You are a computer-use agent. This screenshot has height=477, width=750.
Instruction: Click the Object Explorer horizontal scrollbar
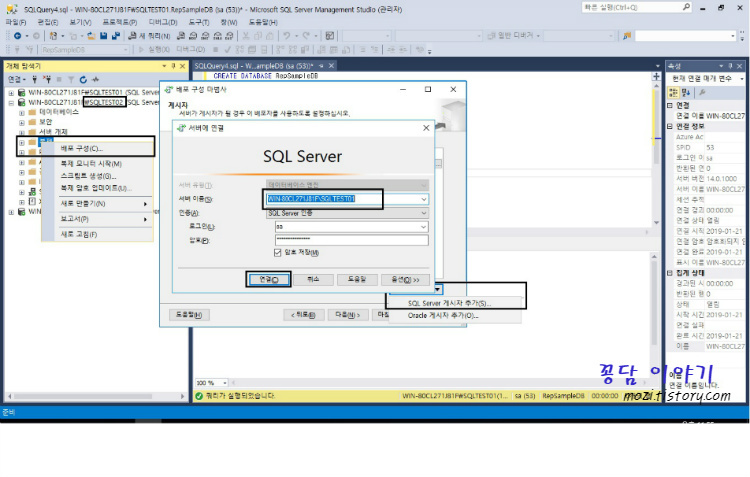coord(96,396)
